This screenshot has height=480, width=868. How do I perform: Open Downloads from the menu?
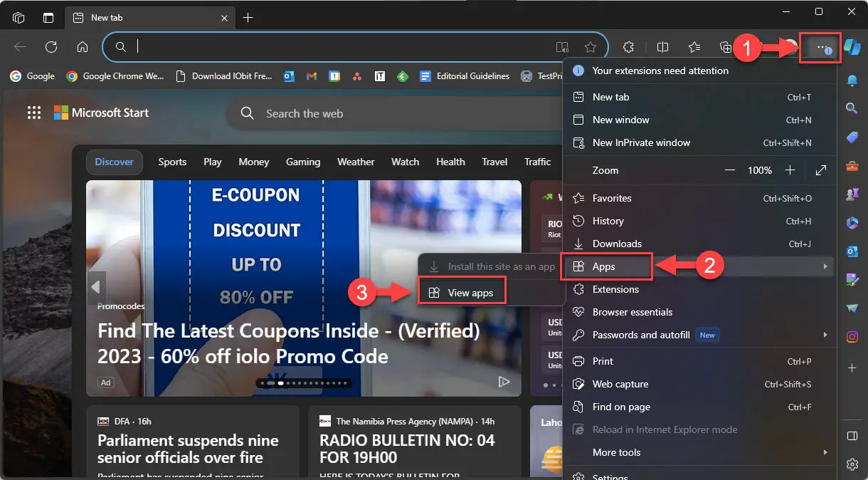tap(699, 244)
